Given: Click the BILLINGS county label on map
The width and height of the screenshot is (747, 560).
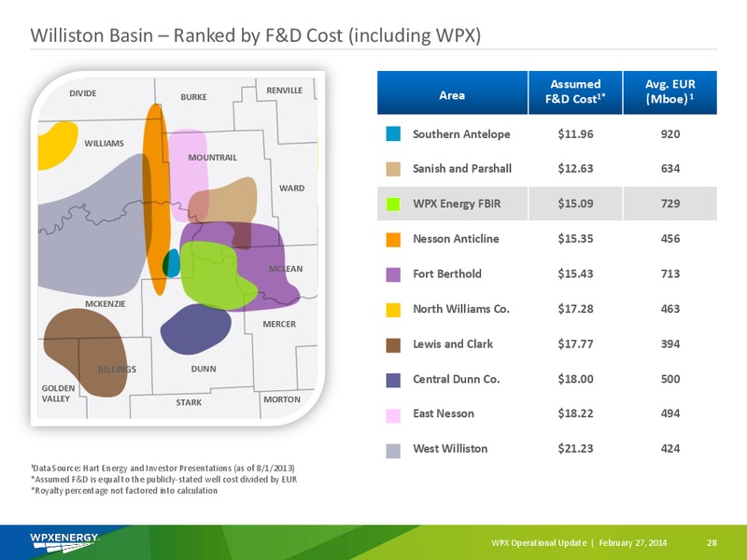Looking at the screenshot, I should click(117, 370).
